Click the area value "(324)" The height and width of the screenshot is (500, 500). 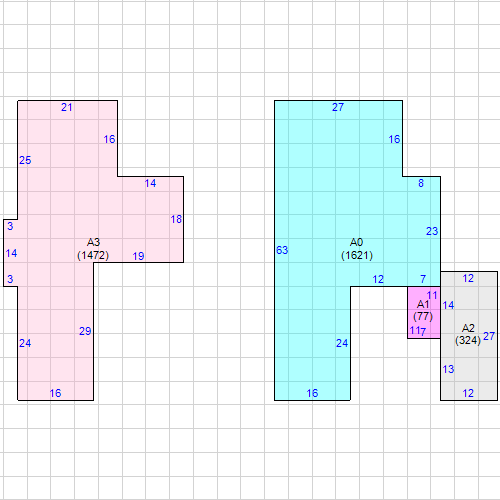tap(468, 340)
